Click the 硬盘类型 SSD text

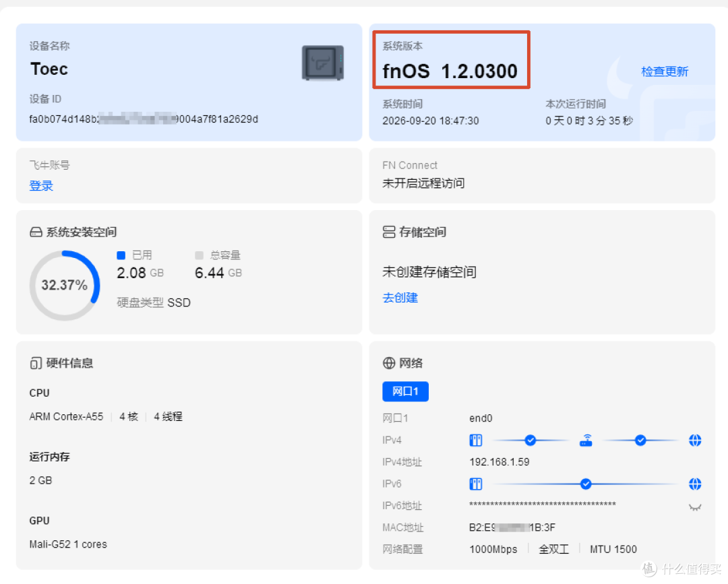click(x=154, y=303)
